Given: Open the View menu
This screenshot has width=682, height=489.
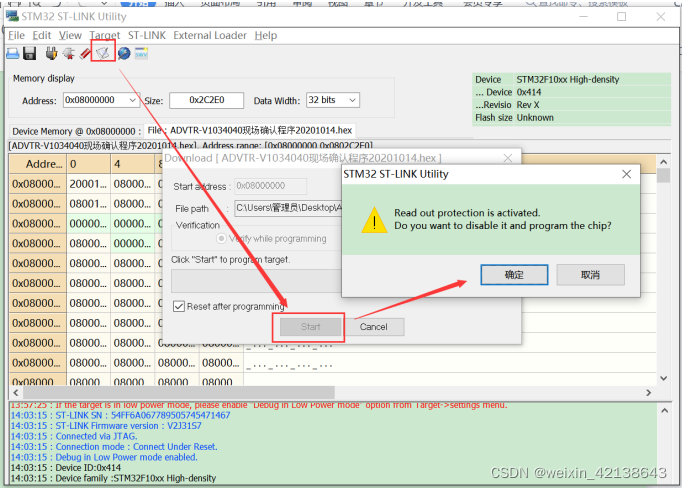Looking at the screenshot, I should coord(70,35).
